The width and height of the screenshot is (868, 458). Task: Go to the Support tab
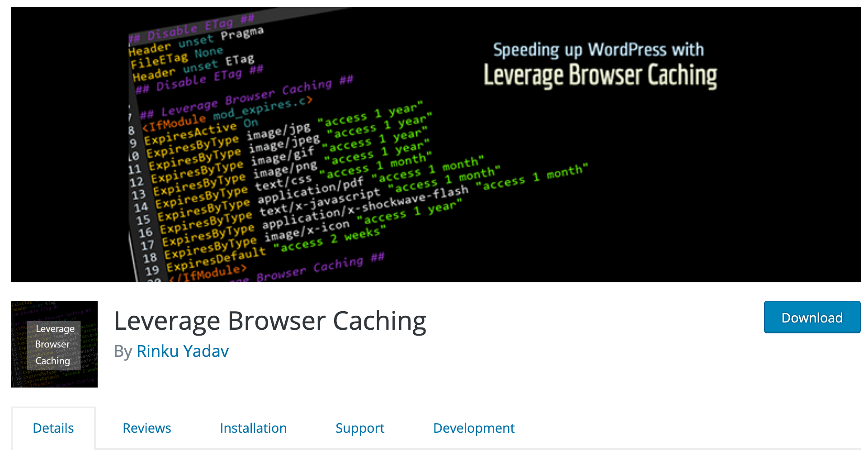pyautogui.click(x=360, y=428)
